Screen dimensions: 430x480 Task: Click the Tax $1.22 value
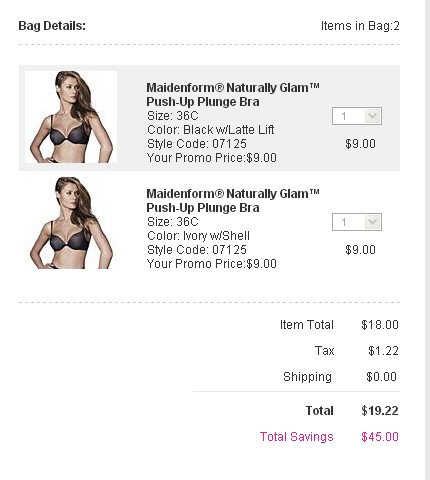[383, 351]
